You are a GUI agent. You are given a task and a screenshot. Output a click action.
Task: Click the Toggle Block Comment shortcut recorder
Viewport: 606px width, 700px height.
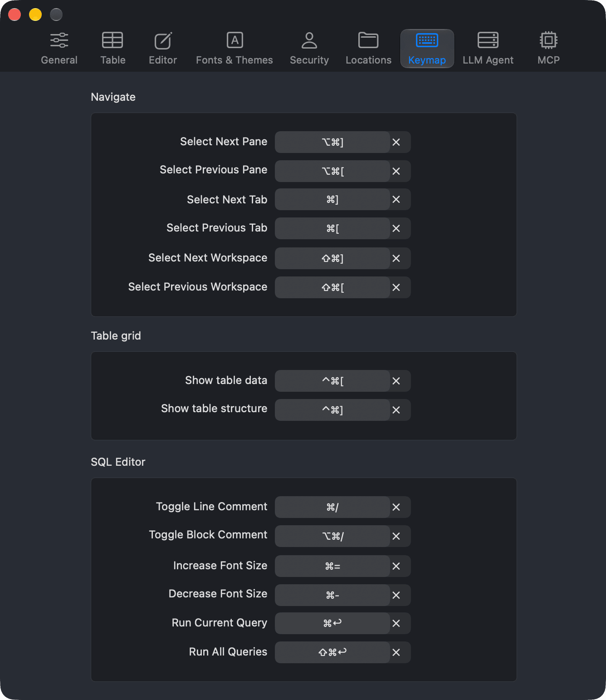click(332, 536)
